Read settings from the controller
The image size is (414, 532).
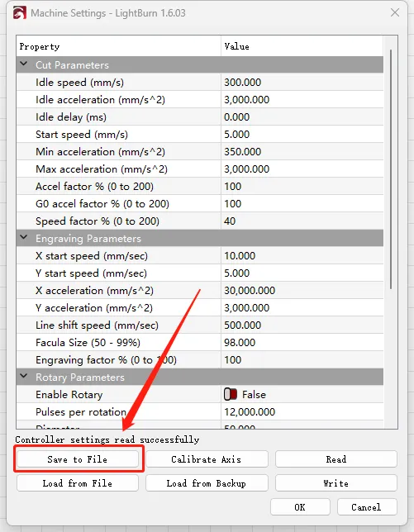pyautogui.click(x=336, y=459)
